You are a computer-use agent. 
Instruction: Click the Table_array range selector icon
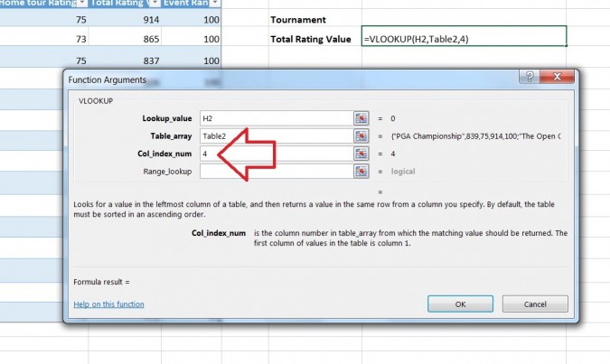(361, 135)
